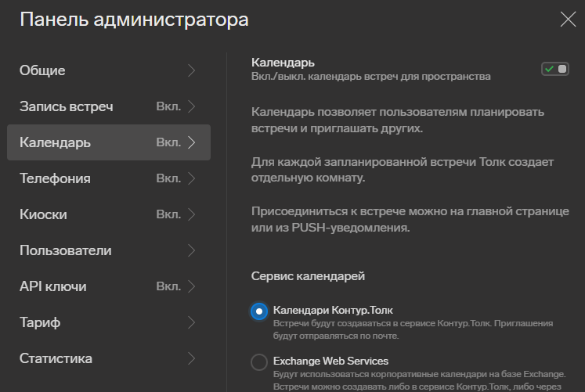Click the chevron next to Общие
The height and width of the screenshot is (392, 585).
pos(191,70)
